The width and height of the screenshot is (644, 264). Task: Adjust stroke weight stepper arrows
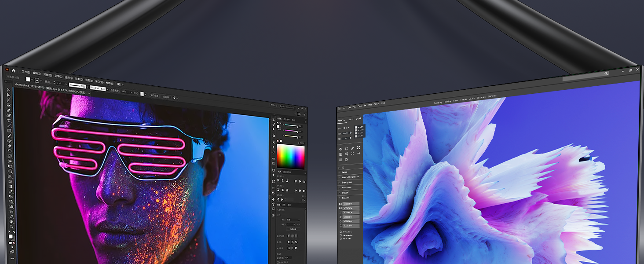tap(54, 82)
